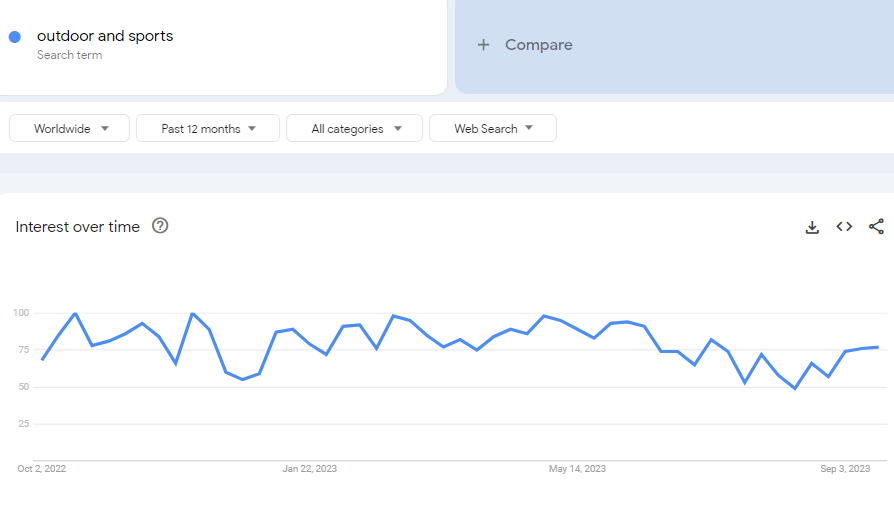The image size is (894, 515).
Task: Click the trend line's final data point
Action: [x=878, y=347]
